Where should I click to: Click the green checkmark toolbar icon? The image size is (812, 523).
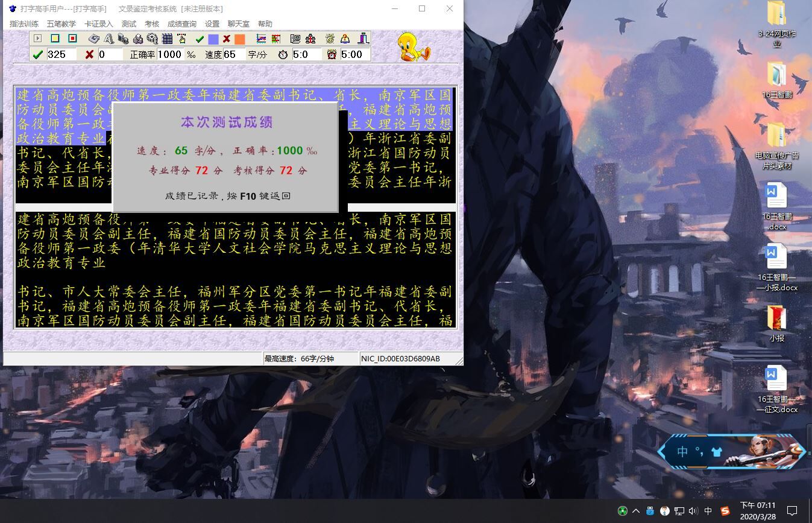(x=200, y=39)
